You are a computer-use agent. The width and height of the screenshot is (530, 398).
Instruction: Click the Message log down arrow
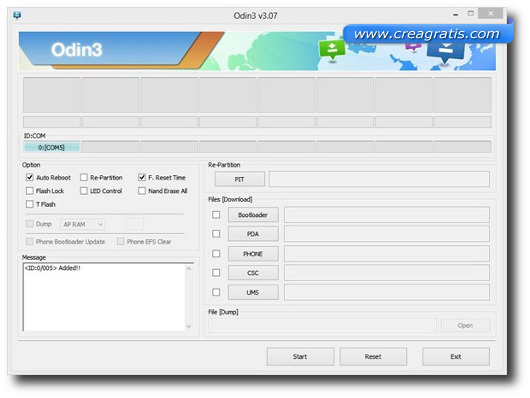coord(189,326)
